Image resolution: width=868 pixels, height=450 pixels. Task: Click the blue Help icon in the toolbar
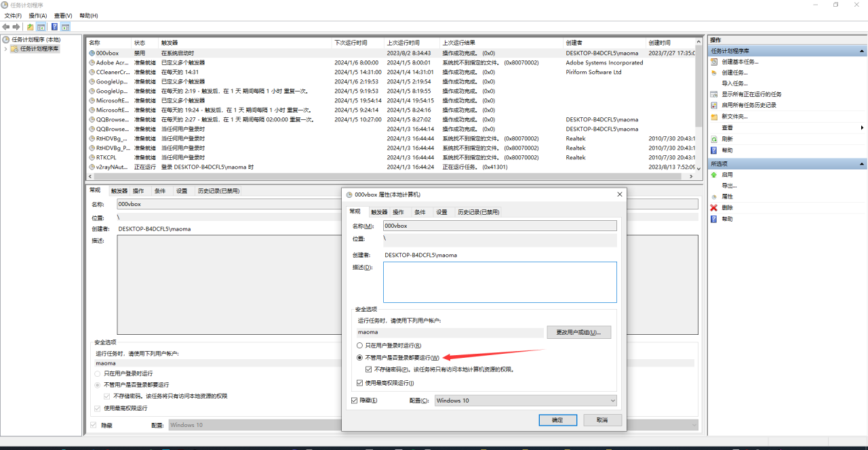[x=54, y=27]
